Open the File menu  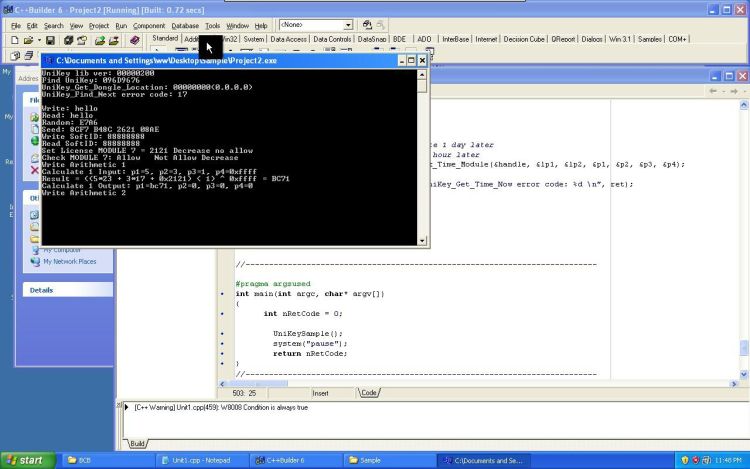coord(16,26)
